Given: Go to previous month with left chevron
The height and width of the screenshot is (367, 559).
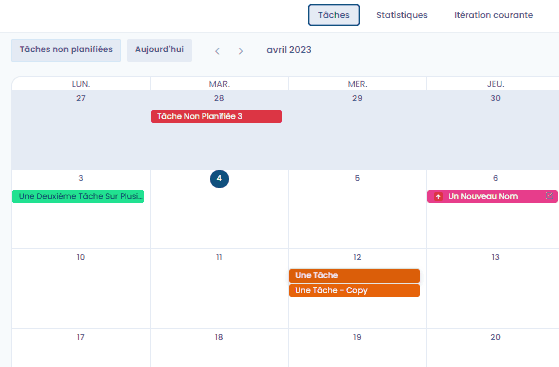Looking at the screenshot, I should point(217,51).
